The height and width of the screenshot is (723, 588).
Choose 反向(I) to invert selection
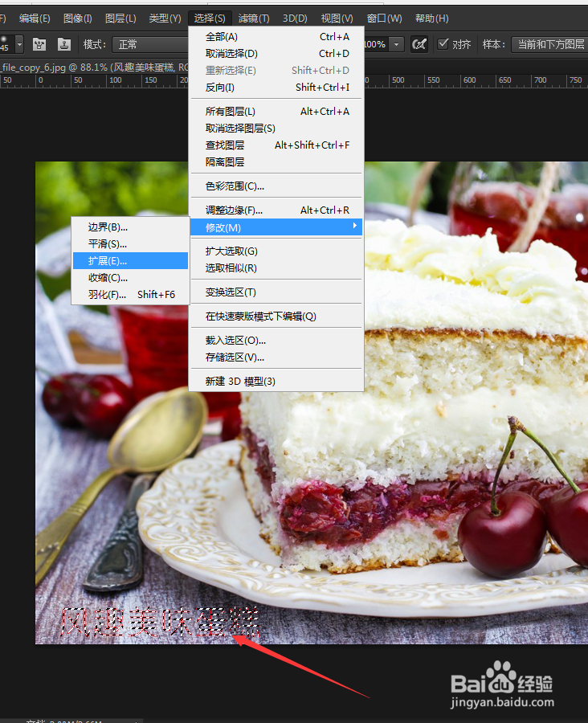point(276,88)
